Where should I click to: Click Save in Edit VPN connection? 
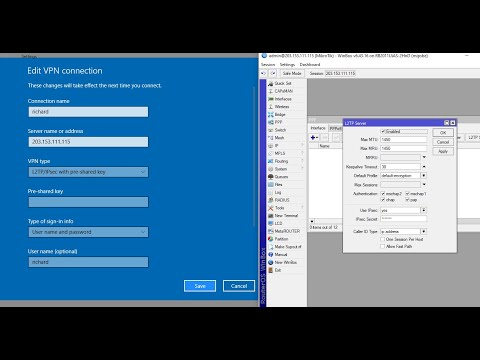click(x=200, y=286)
